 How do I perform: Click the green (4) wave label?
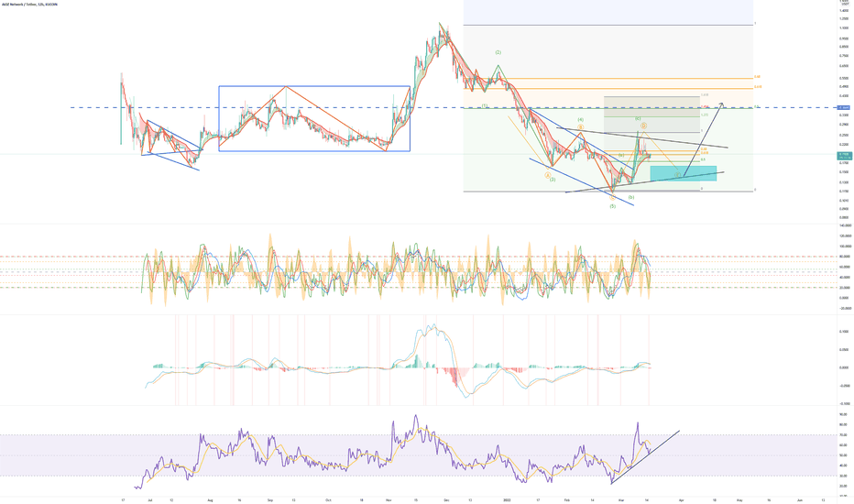click(x=581, y=120)
